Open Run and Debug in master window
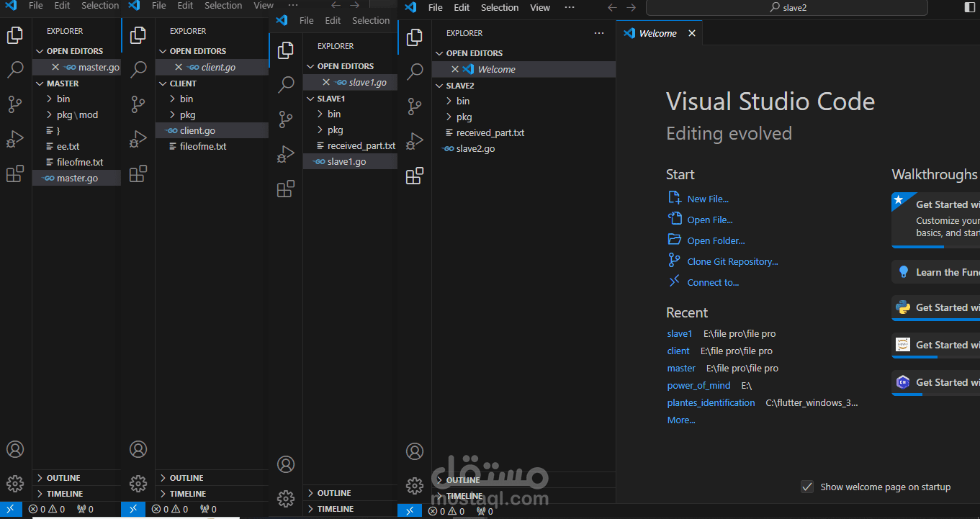Image resolution: width=980 pixels, height=519 pixels. point(15,139)
